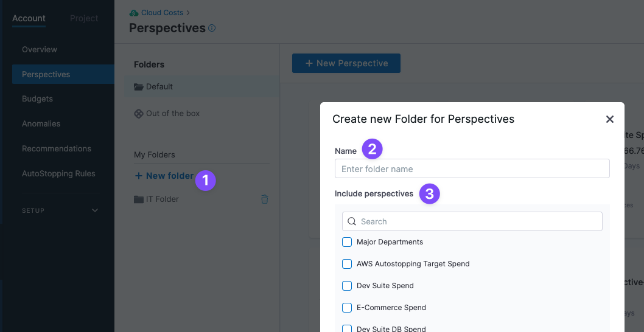The height and width of the screenshot is (332, 644).
Task: Click the New folder link
Action: [164, 176]
